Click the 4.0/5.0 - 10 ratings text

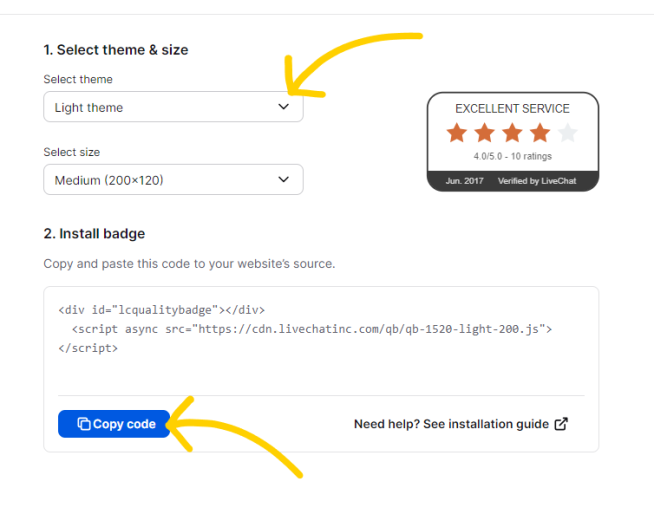[x=513, y=156]
